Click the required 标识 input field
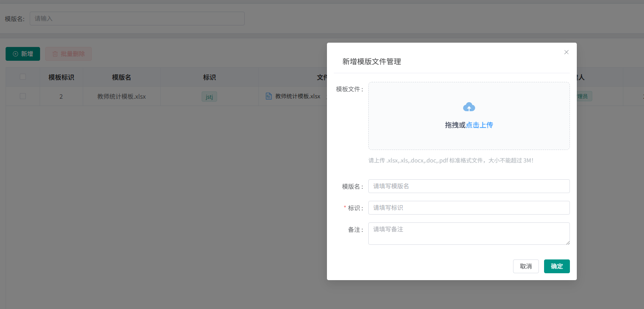 pyautogui.click(x=469, y=208)
